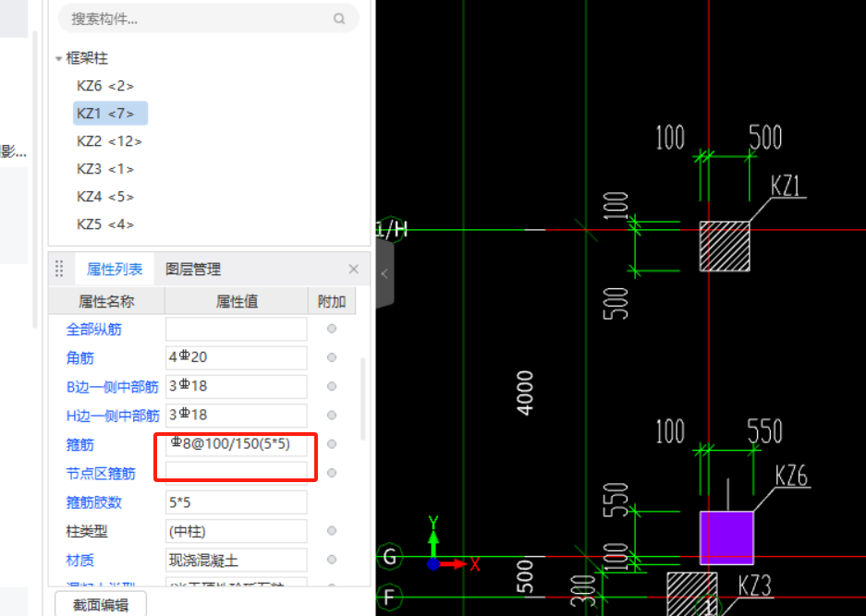This screenshot has height=616, width=866.
Task: Select KZ4 <5> in component list
Action: pos(105,197)
